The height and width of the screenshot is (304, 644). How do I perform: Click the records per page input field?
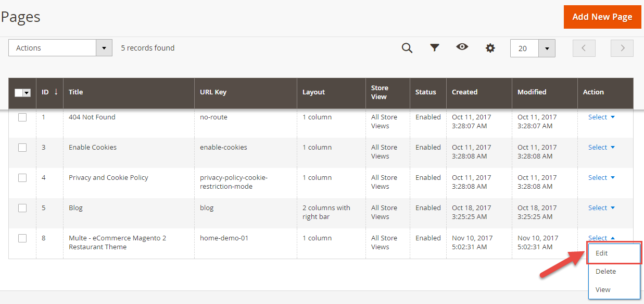[x=524, y=48]
